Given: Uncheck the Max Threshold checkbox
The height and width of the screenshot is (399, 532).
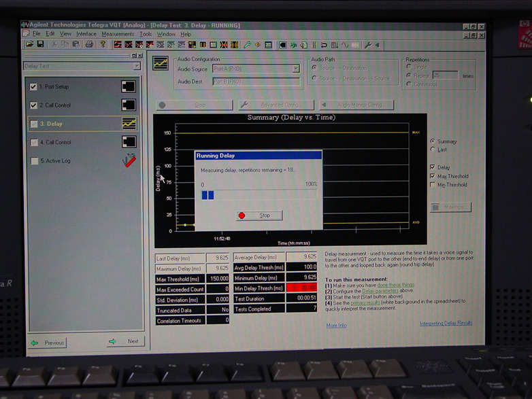Looking at the screenshot, I should [x=432, y=175].
